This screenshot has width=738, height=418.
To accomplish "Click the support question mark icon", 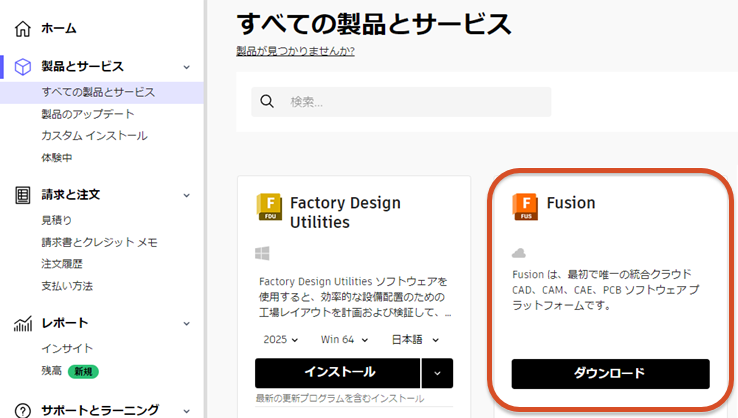I will coord(23,410).
